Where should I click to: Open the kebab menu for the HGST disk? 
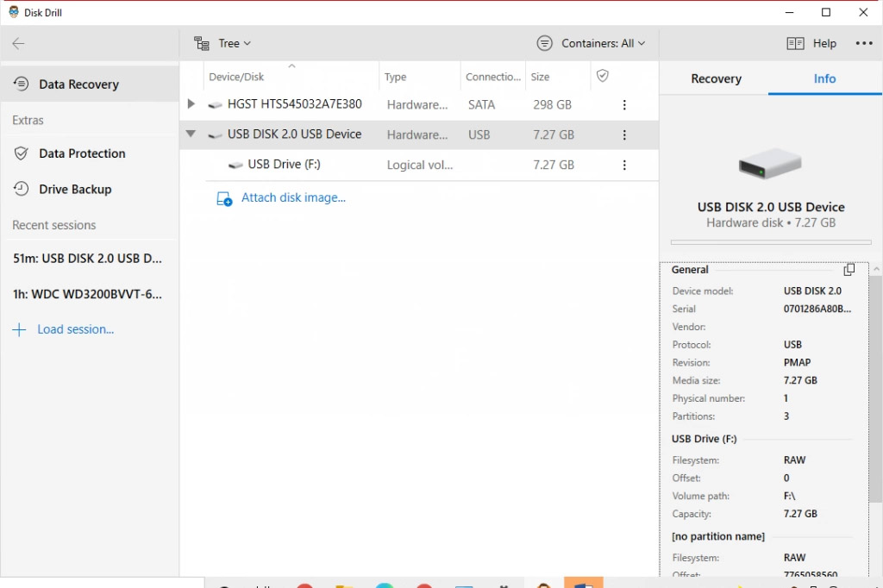[624, 105]
